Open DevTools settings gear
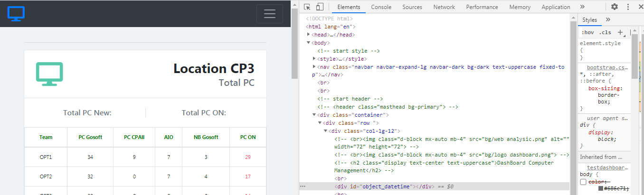The width and height of the screenshot is (644, 195). pos(615,7)
